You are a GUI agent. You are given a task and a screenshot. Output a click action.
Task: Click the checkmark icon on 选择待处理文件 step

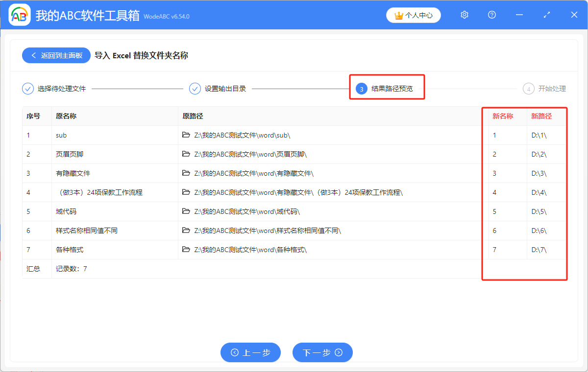coord(27,89)
